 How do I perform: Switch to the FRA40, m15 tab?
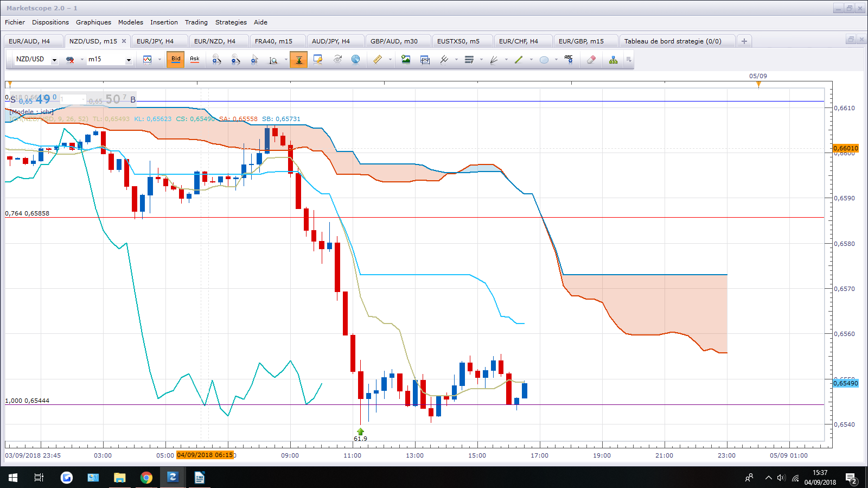(277, 41)
